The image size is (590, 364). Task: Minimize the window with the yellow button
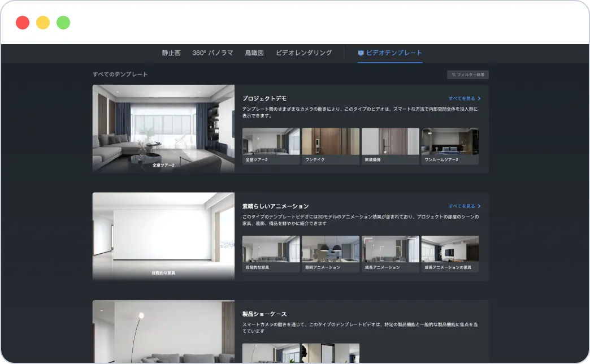point(43,23)
